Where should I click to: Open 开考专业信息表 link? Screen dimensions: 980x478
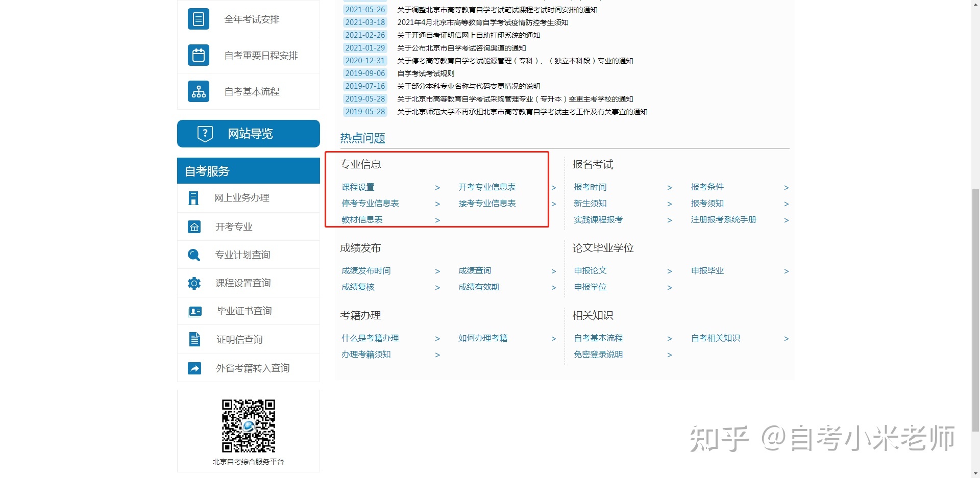[x=487, y=187]
